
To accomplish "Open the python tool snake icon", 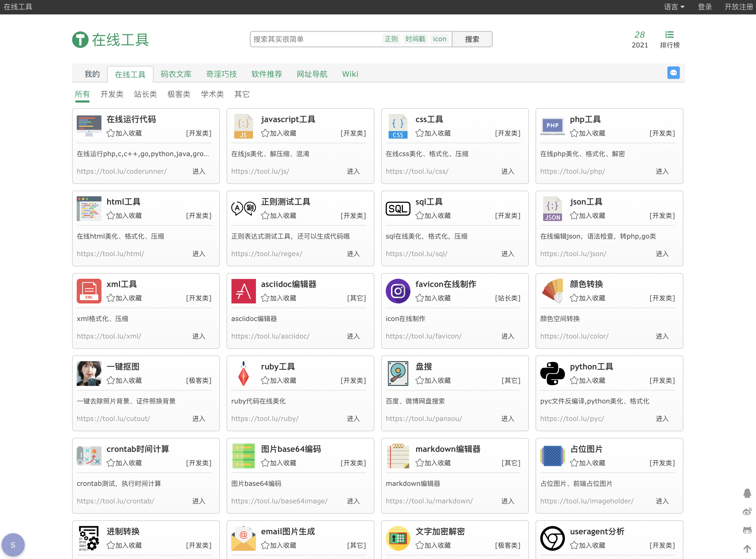I will click(552, 374).
